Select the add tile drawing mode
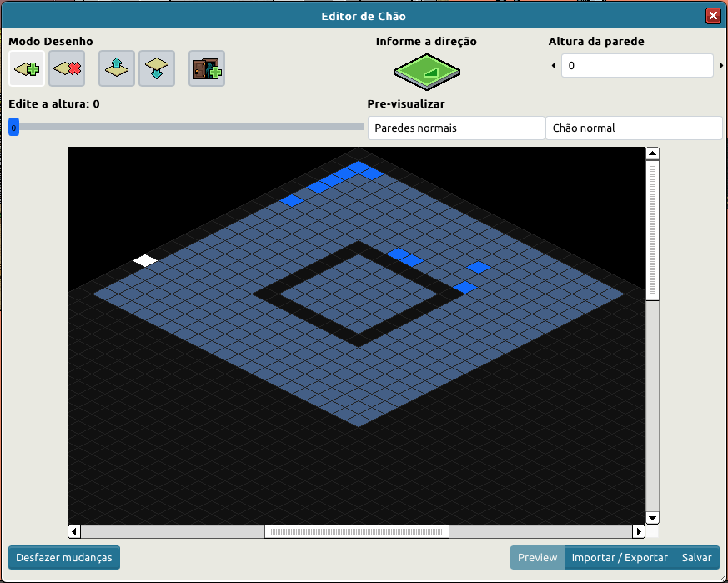Viewport: 728px width, 583px height. pyautogui.click(x=27, y=68)
